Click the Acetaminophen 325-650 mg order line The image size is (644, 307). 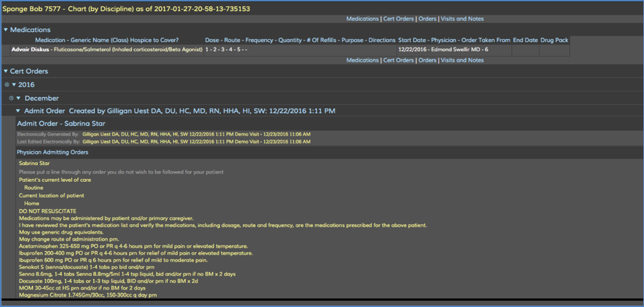(x=133, y=246)
